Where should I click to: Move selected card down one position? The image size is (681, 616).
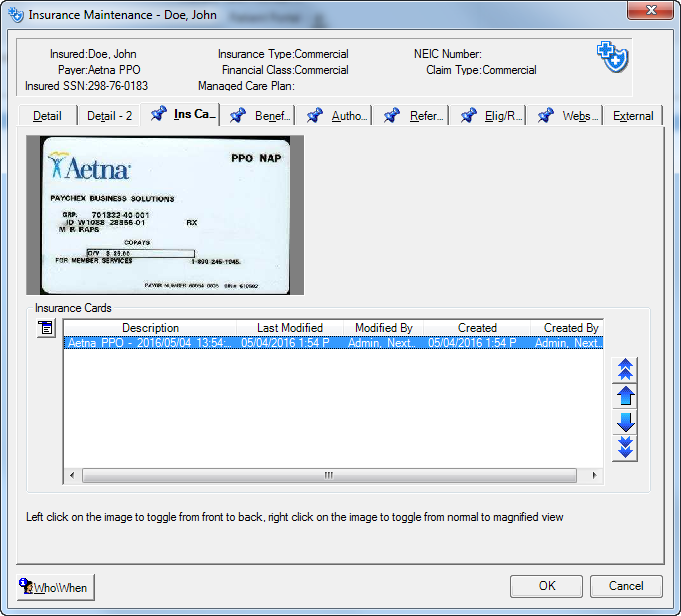(x=626, y=422)
